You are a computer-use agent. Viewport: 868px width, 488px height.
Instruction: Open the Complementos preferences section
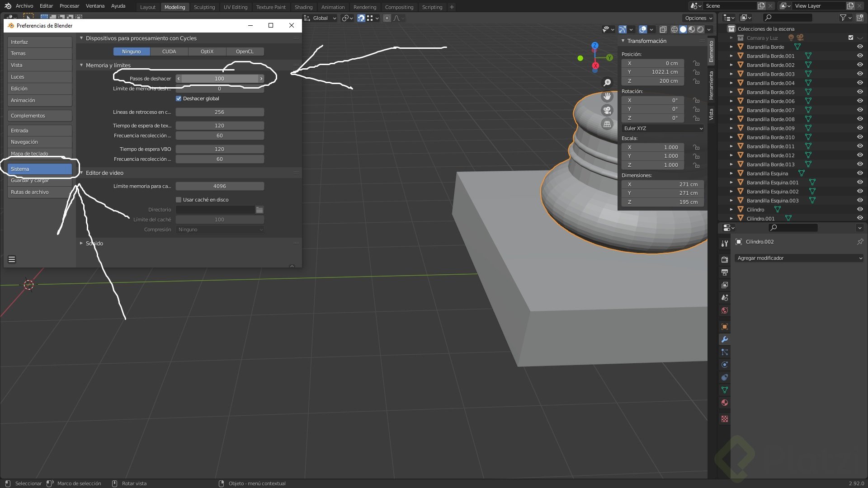[x=39, y=116]
